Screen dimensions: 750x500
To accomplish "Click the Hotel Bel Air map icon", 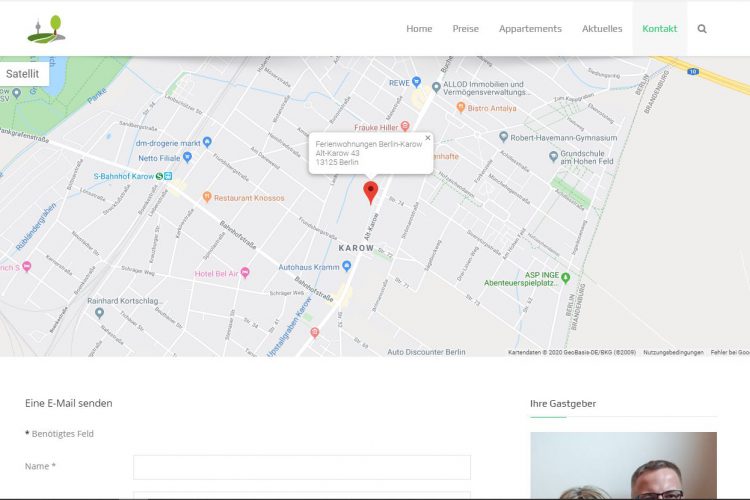I will point(245,272).
